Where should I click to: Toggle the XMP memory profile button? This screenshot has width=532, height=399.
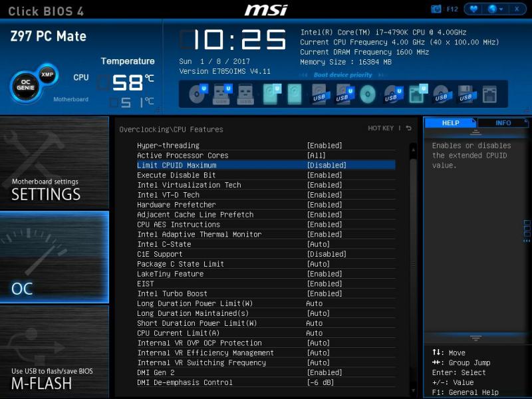[47, 75]
